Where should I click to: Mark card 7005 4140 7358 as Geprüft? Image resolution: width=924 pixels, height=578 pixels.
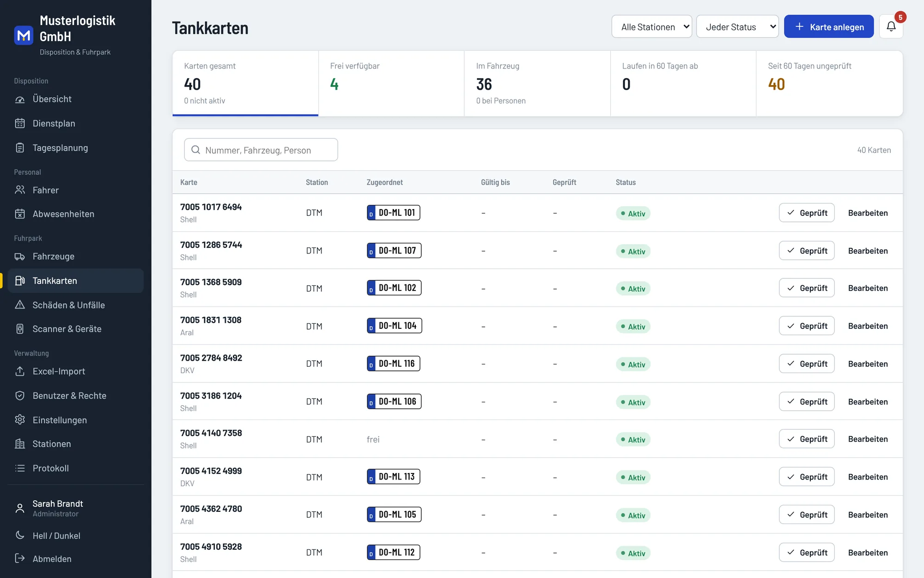click(807, 439)
